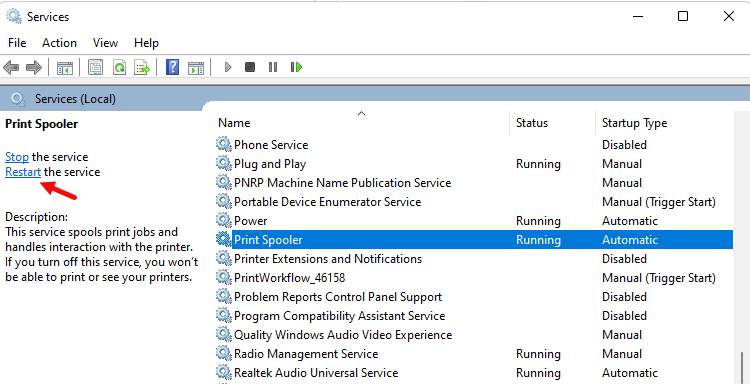Click the Stop Service square icon
The width and height of the screenshot is (750, 384).
[250, 67]
